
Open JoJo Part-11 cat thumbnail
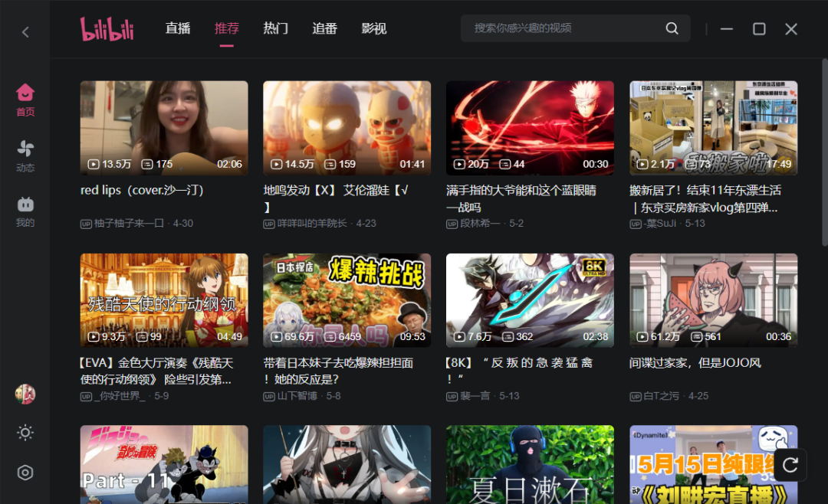[x=164, y=464]
